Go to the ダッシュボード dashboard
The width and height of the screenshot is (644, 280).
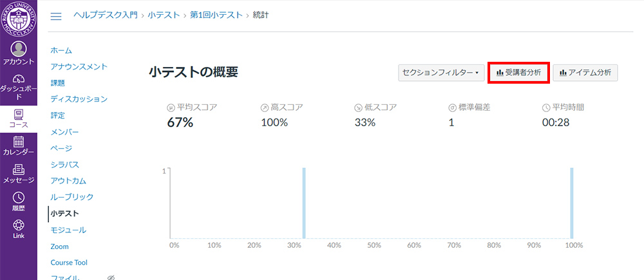coord(19,86)
